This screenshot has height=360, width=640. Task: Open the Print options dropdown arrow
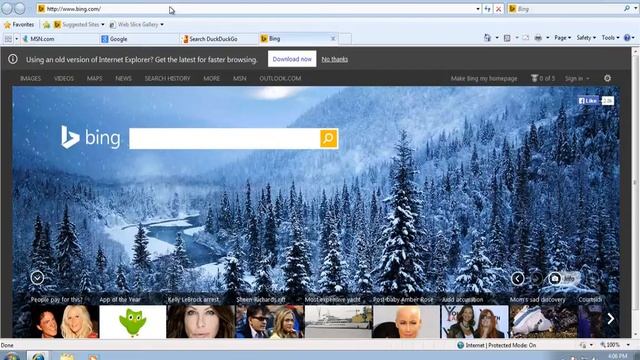[x=547, y=38]
